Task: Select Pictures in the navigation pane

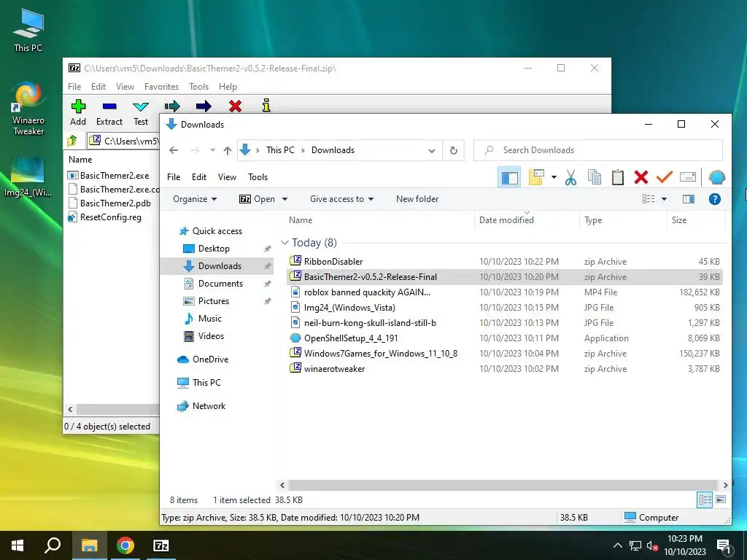Action: [x=214, y=301]
